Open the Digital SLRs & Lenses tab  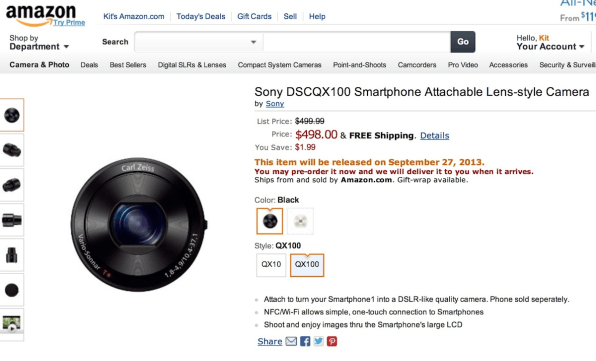click(x=192, y=65)
